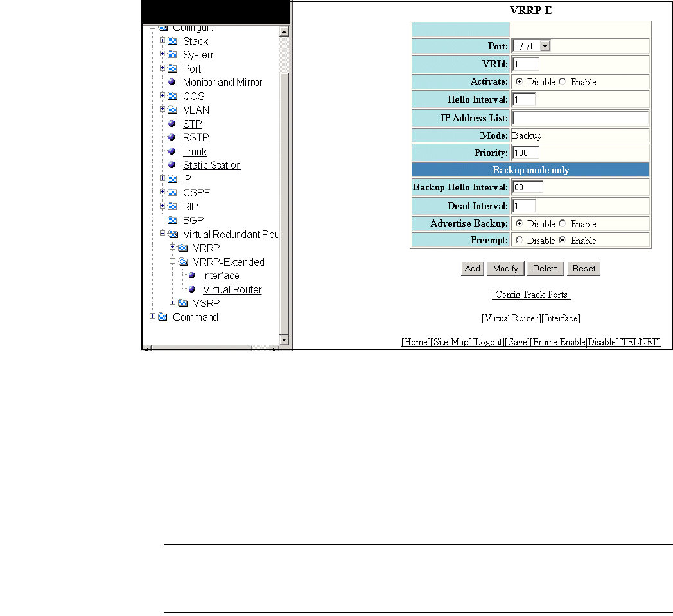Click the IP folder icon
Screen dimensions: 673x616
pos(173,179)
